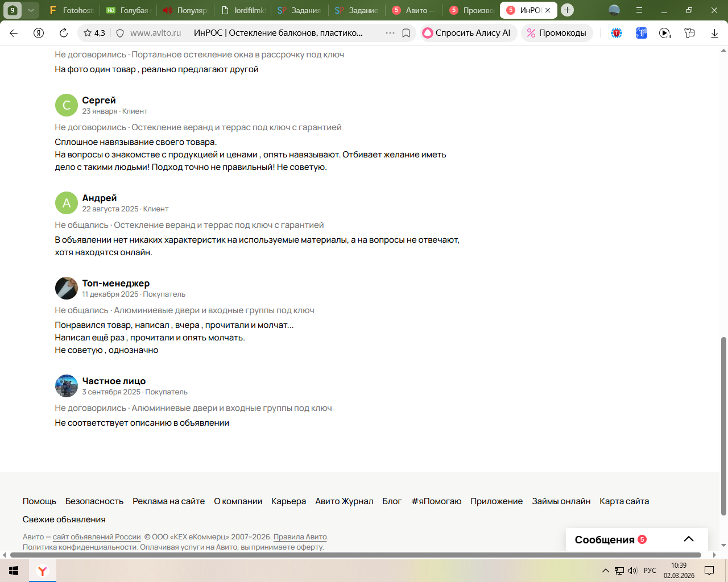Open the Windows notification center icon
The image size is (728, 582).
[x=709, y=571]
